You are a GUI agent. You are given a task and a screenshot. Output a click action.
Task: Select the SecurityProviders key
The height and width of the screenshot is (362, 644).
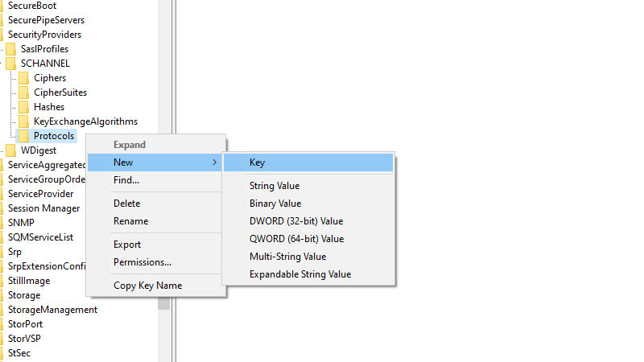point(44,35)
